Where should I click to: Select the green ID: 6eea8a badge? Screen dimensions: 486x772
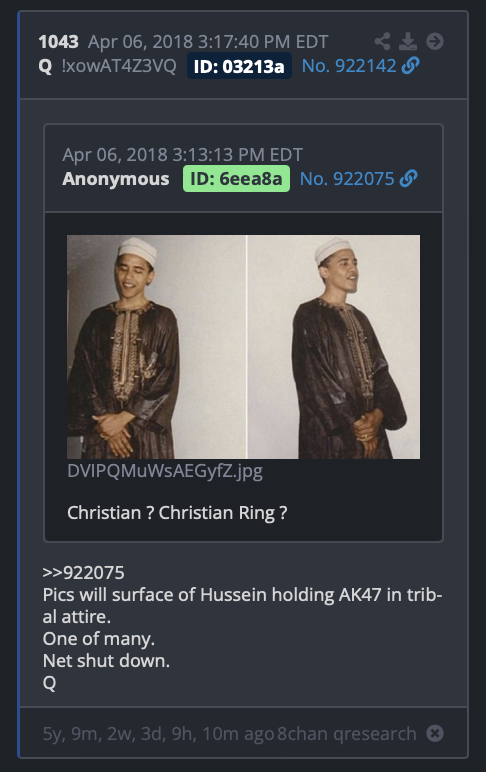click(236, 179)
